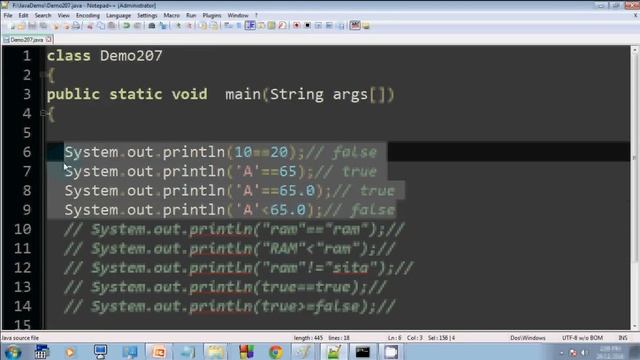Toggle Show All Characters in toolbar

[239, 26]
